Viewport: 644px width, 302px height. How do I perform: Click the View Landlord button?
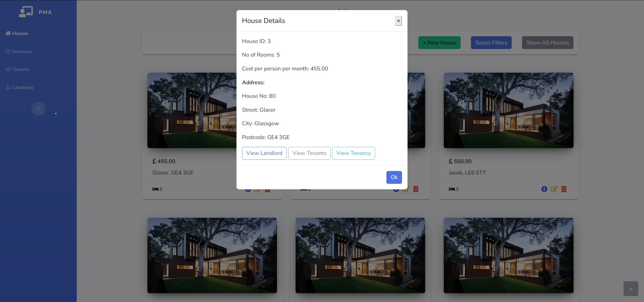tap(264, 153)
